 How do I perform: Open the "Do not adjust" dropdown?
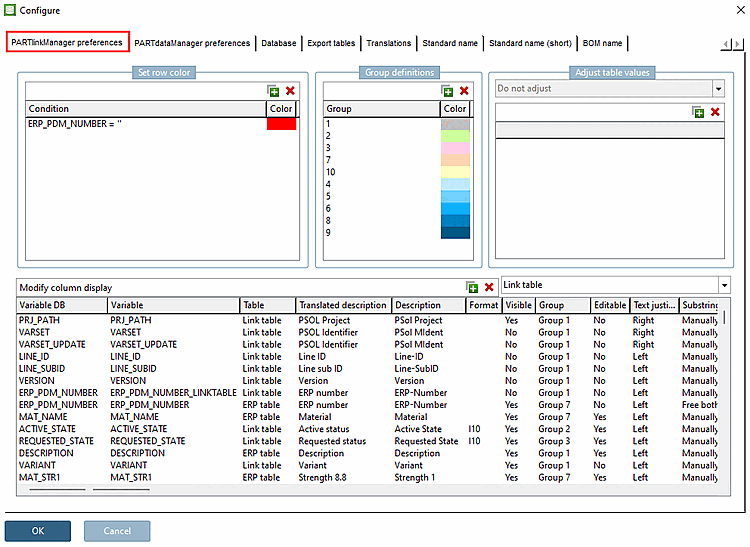pos(718,89)
